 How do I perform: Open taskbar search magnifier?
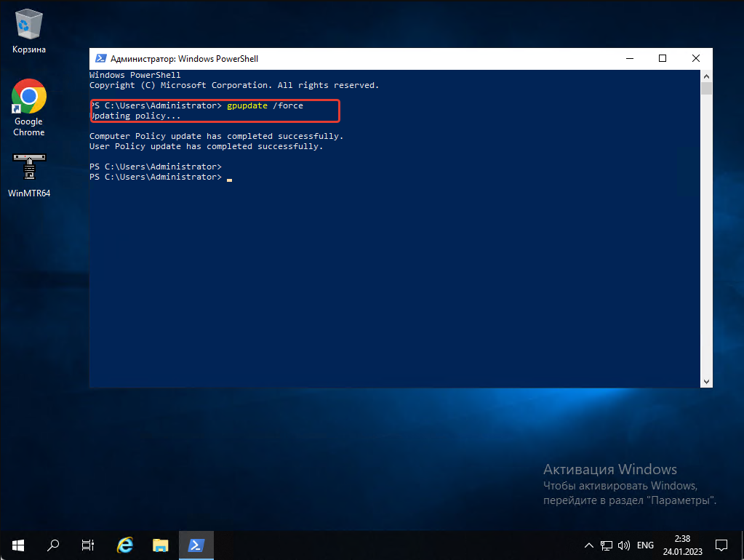(x=53, y=544)
